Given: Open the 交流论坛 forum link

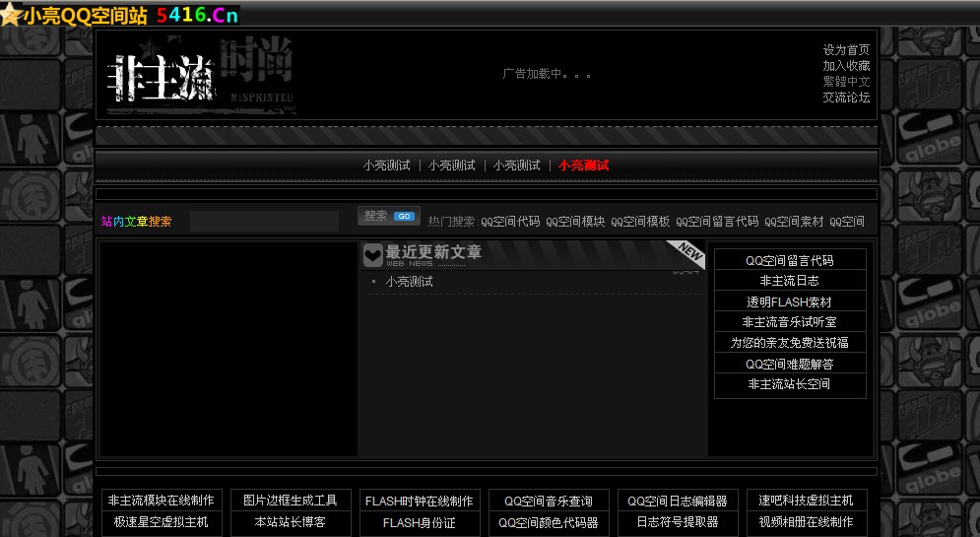Looking at the screenshot, I should click(846, 97).
